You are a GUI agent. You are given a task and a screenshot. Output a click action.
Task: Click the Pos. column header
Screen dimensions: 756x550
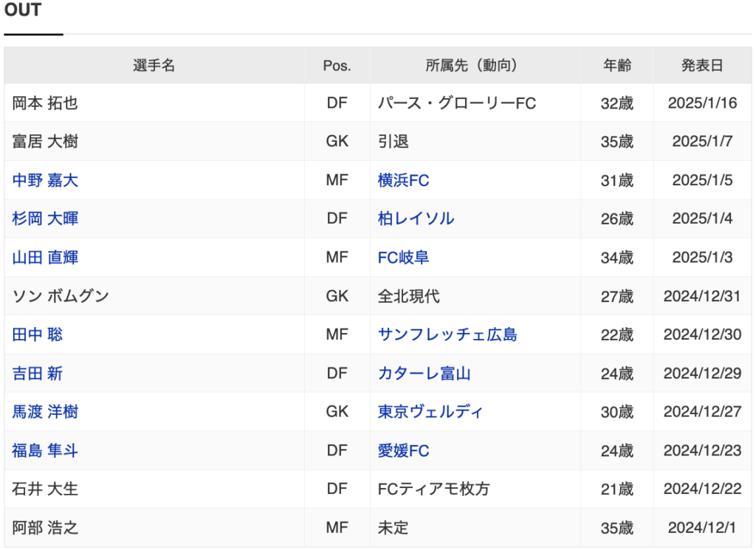tap(337, 65)
